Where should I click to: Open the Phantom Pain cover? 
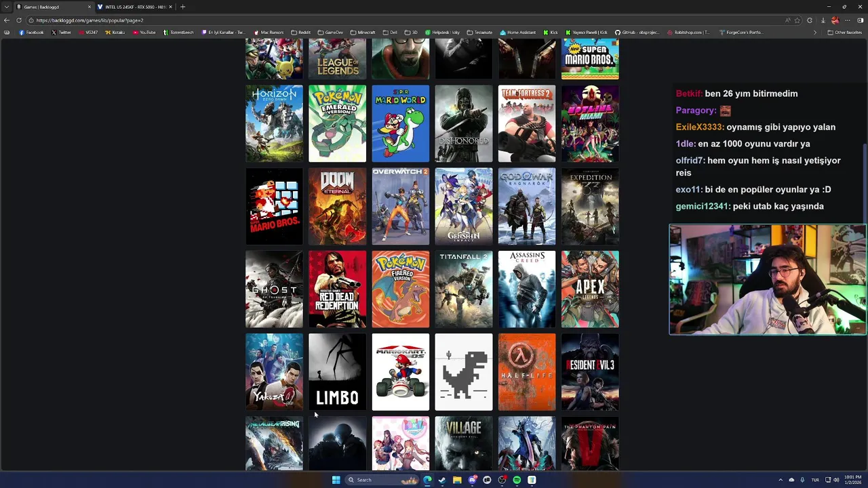point(590,443)
